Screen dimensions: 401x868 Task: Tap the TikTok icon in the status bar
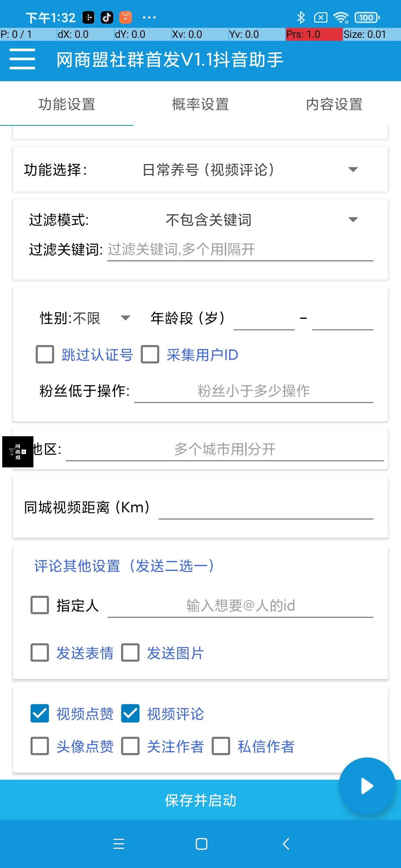point(107,17)
